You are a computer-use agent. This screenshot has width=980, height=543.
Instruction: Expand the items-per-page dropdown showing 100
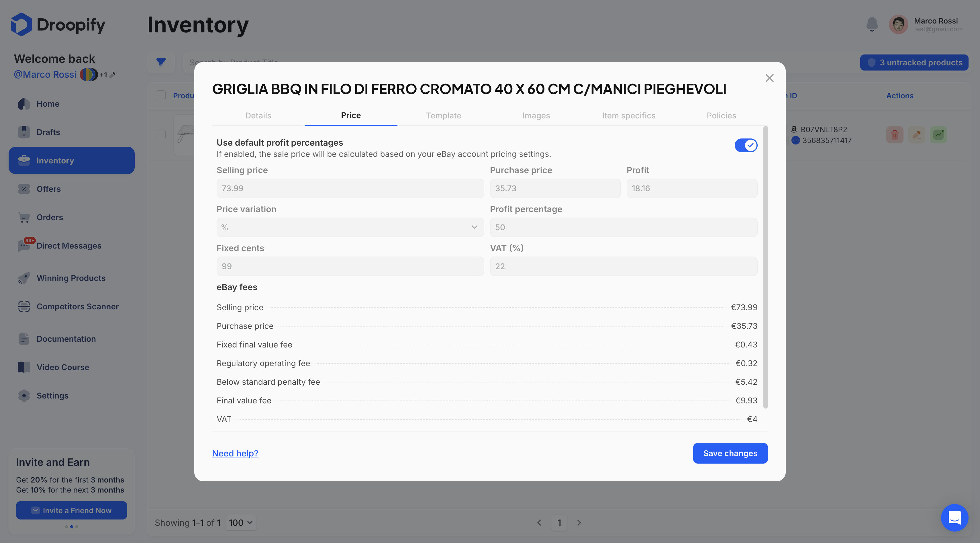(240, 522)
